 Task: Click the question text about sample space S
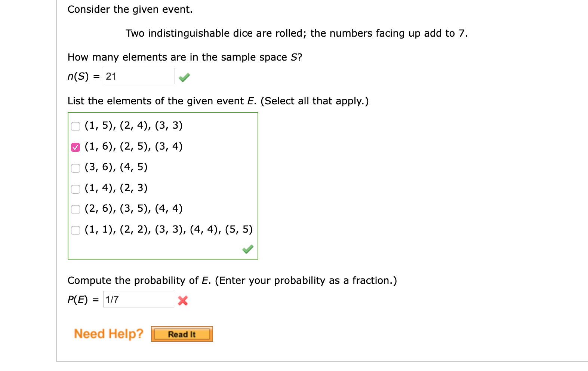185,57
